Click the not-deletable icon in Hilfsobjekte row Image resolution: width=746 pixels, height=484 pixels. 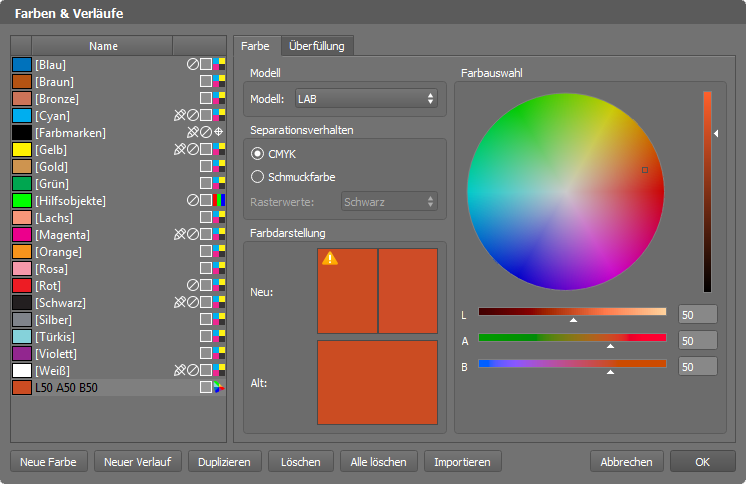[x=193, y=200]
